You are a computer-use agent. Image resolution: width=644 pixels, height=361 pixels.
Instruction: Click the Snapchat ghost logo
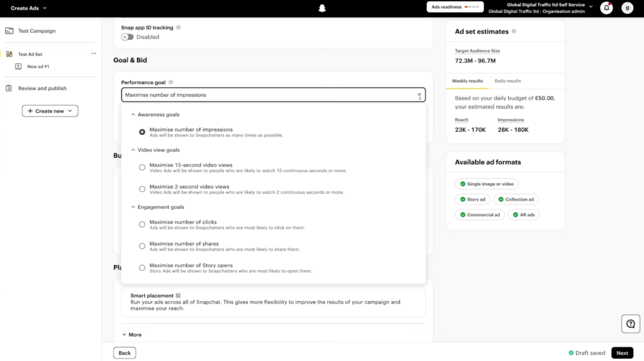(x=322, y=8)
